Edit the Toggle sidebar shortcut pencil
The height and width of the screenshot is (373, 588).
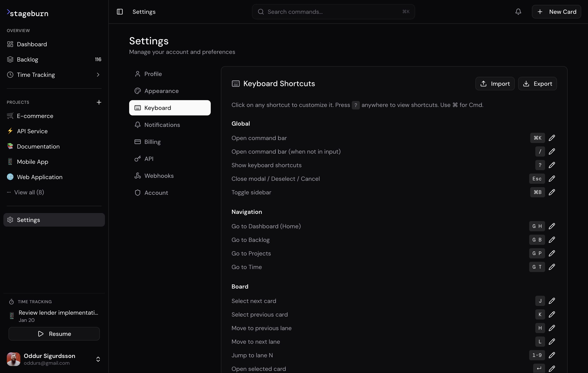point(552,192)
